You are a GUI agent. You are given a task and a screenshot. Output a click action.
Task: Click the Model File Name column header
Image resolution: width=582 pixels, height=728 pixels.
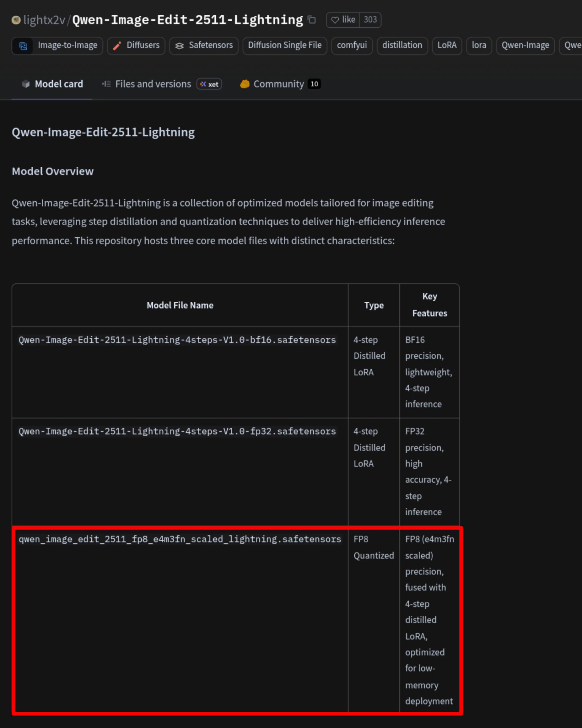180,305
